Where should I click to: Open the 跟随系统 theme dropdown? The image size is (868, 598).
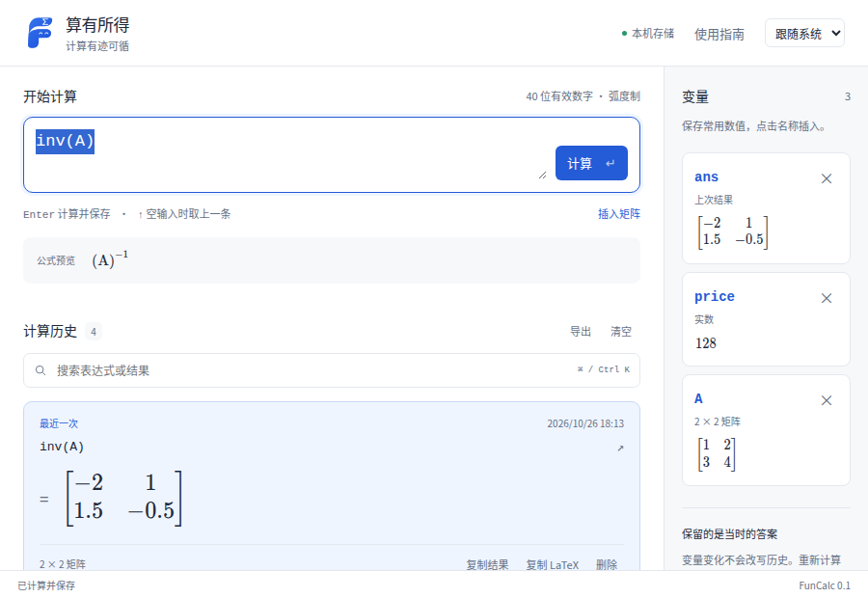click(x=804, y=33)
